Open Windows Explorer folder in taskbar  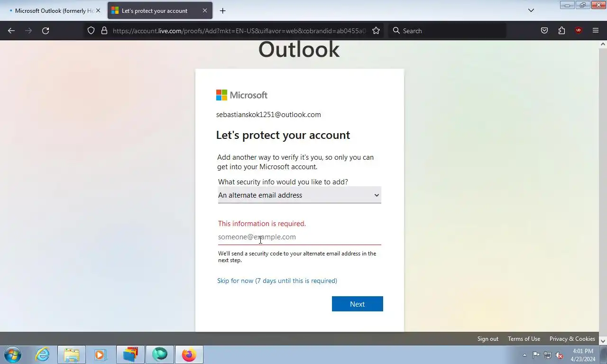(72, 355)
